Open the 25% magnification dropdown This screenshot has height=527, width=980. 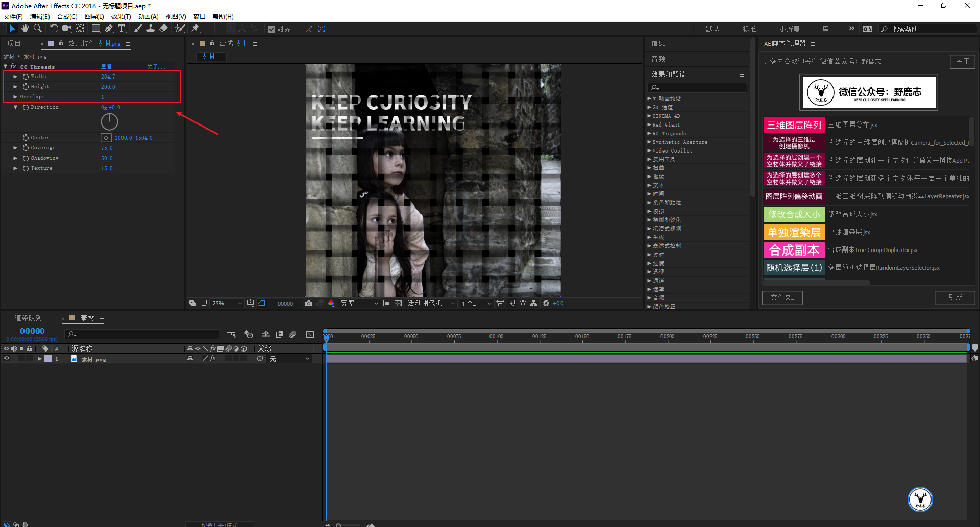pyautogui.click(x=227, y=303)
